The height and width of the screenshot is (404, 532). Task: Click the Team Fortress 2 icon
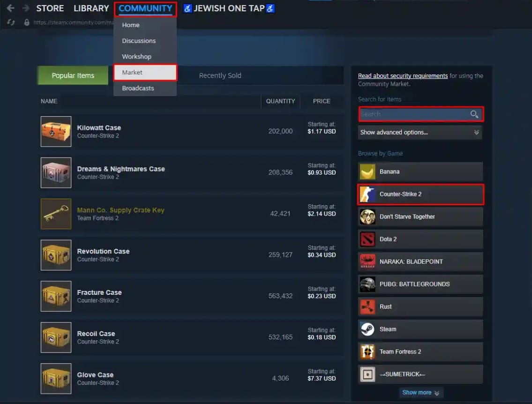pyautogui.click(x=367, y=352)
